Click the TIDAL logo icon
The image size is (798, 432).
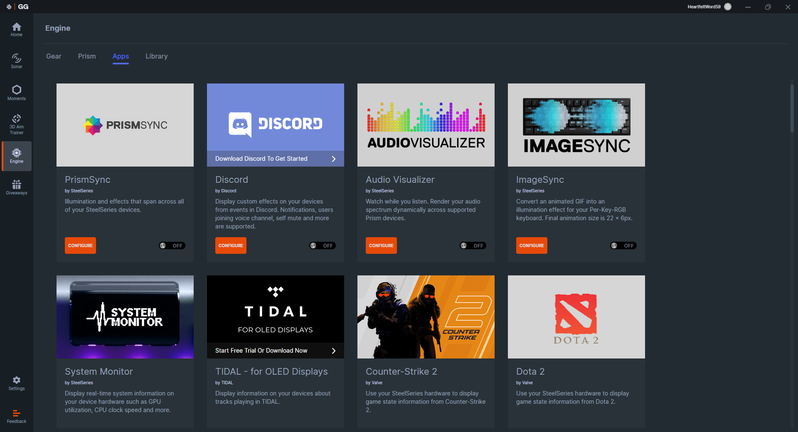[275, 291]
